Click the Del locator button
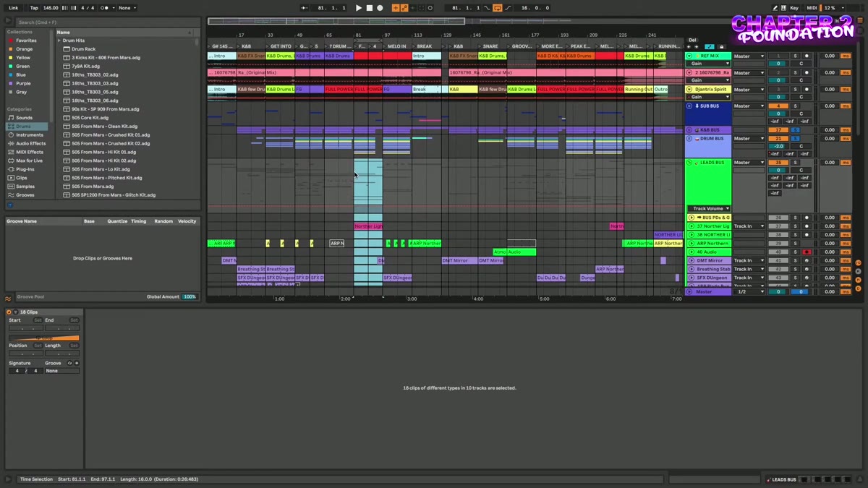Screen dimensions: 868x488 pos(692,40)
